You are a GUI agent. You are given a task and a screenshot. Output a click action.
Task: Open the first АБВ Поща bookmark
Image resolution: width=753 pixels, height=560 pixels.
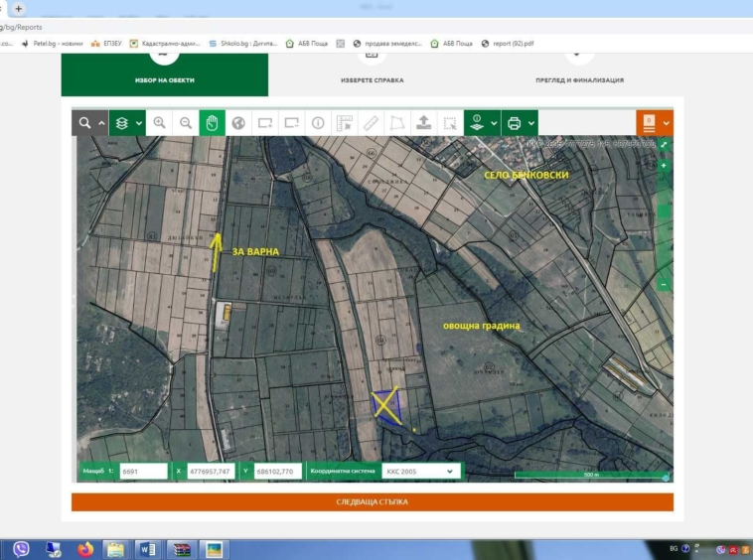[307, 43]
